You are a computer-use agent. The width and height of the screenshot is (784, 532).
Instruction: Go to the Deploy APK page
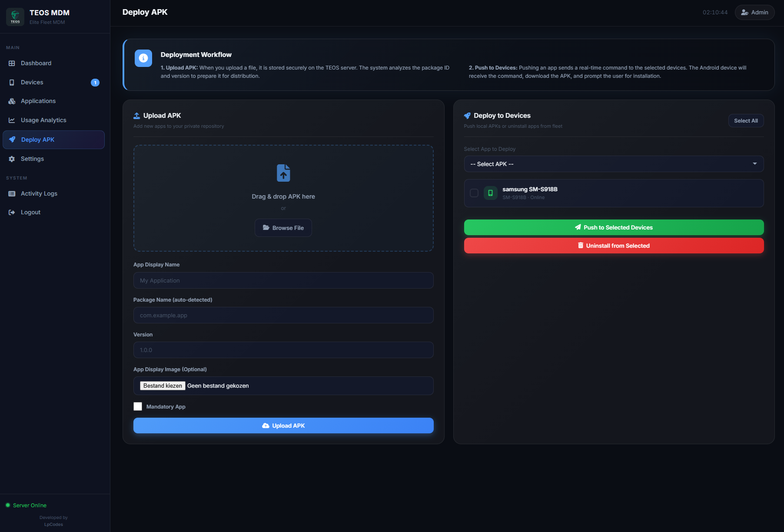coord(38,140)
